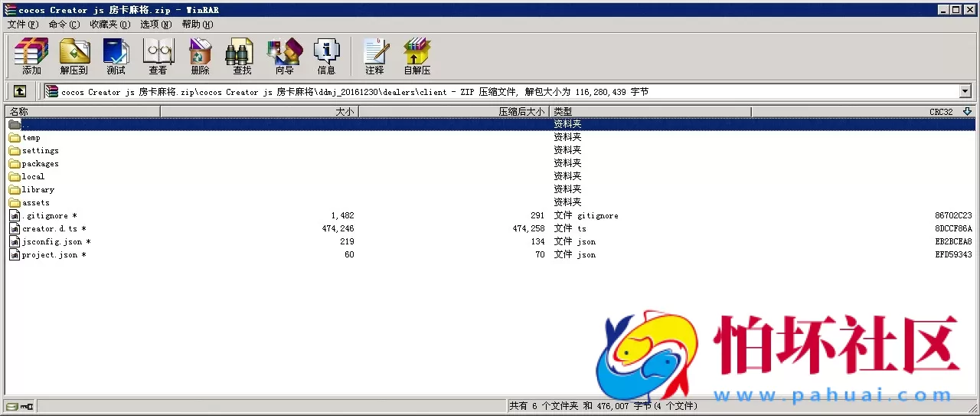This screenshot has height=416, width=980.
Task: Click the drive icon in status bar
Action: [x=11, y=406]
